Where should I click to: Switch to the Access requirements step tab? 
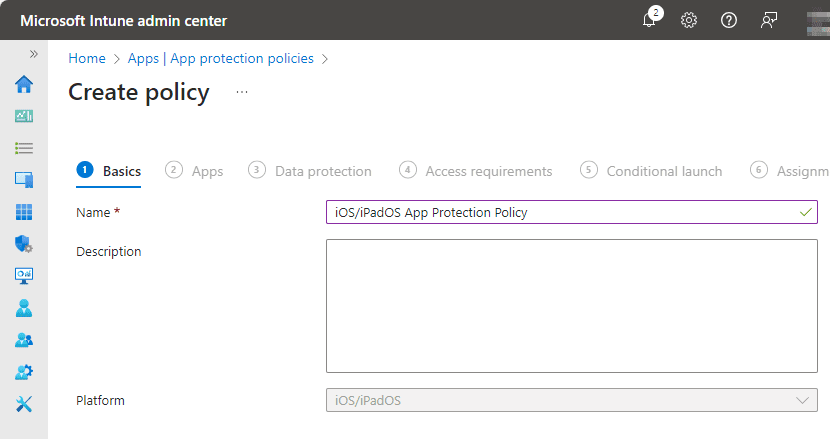tap(488, 171)
